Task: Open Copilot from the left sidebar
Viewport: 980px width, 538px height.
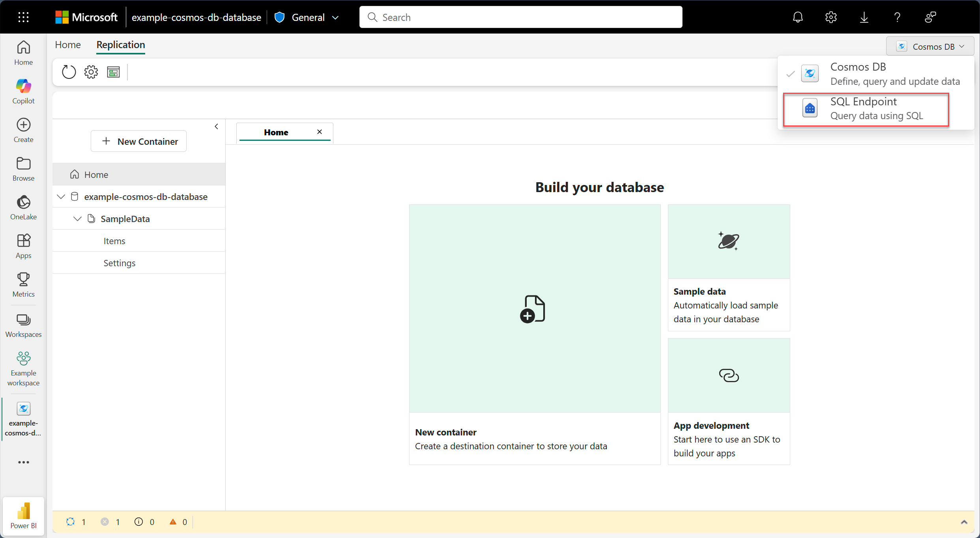Action: point(23,91)
